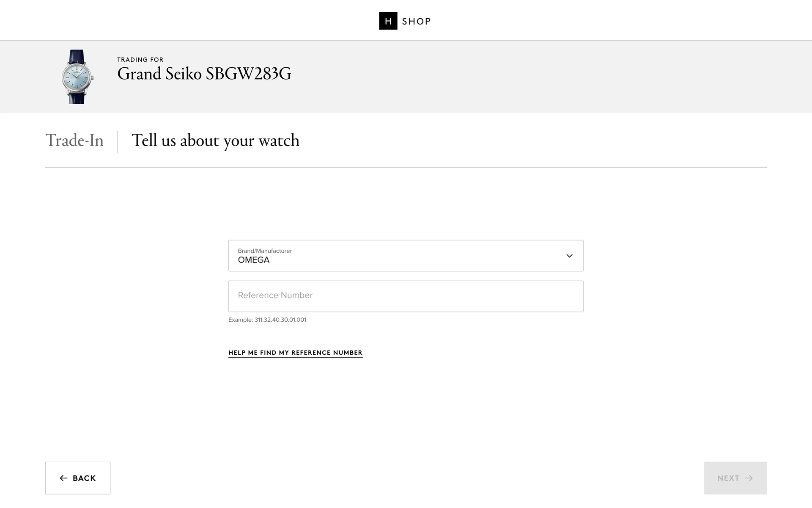Click the Grand Seiko watch thumbnail
The image size is (812, 508).
77,77
